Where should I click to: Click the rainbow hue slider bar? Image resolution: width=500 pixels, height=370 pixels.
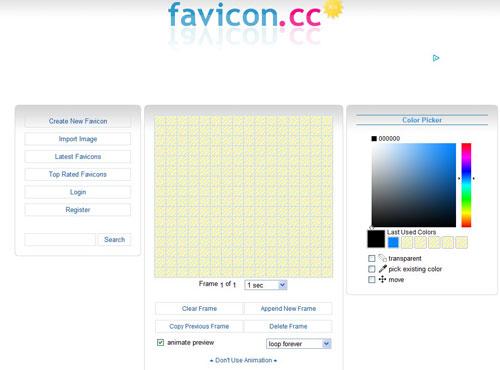coord(466,185)
